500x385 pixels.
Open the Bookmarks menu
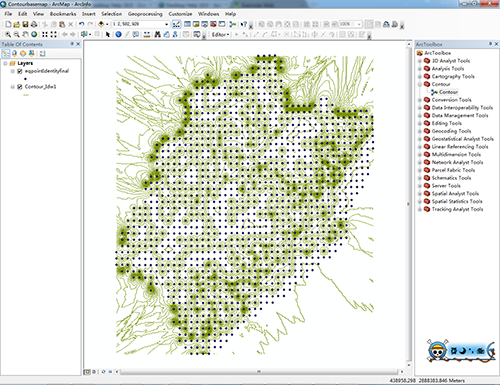pos(63,14)
